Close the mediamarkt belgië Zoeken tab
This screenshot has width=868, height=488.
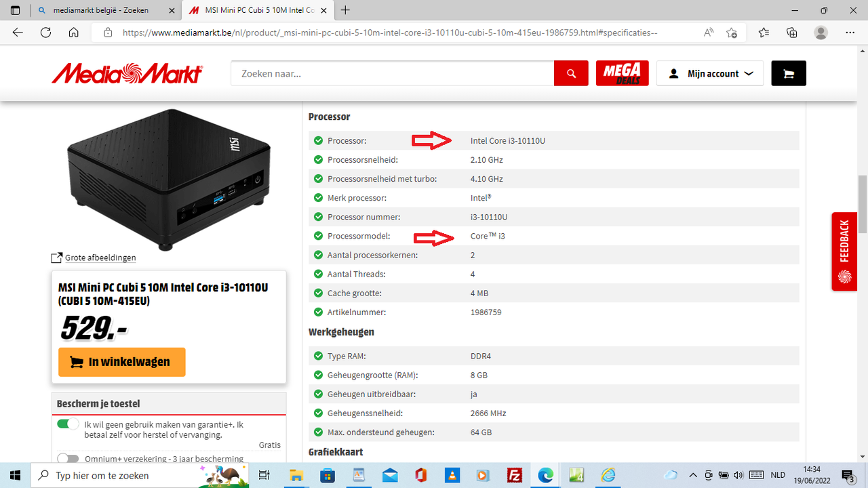pyautogui.click(x=170, y=10)
